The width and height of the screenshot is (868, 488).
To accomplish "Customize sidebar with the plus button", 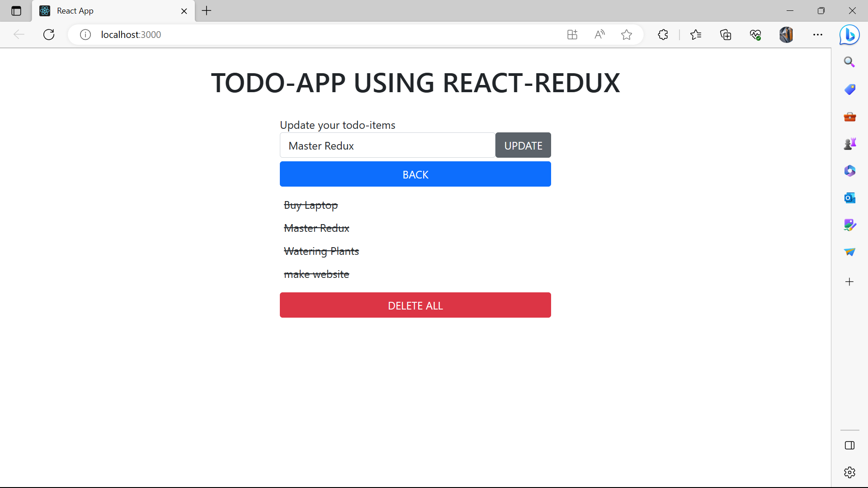I will click(849, 282).
